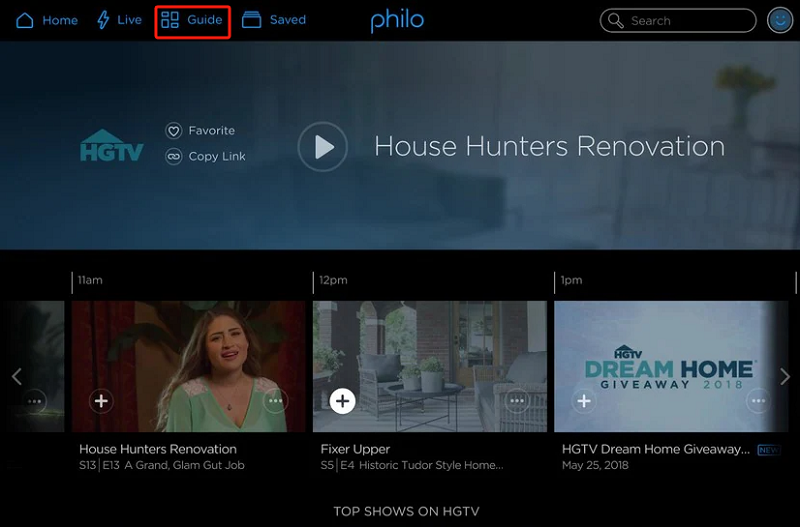Save Fixer Upper with plus icon

click(x=342, y=401)
